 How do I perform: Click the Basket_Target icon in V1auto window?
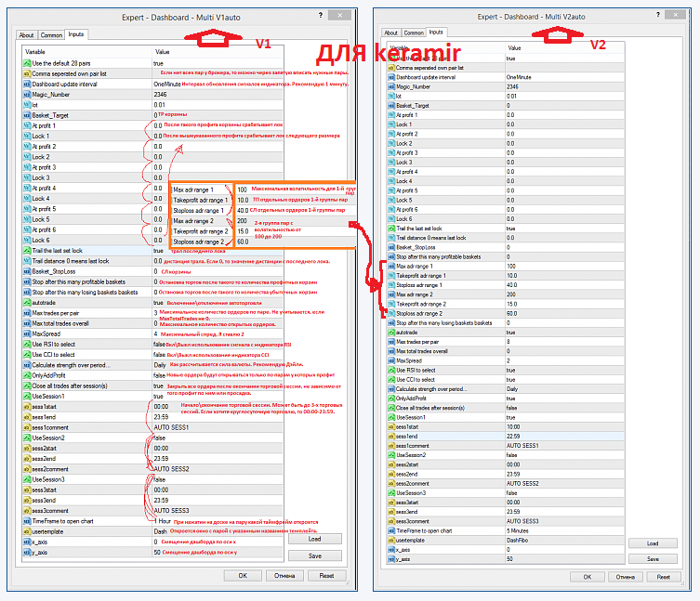27,115
